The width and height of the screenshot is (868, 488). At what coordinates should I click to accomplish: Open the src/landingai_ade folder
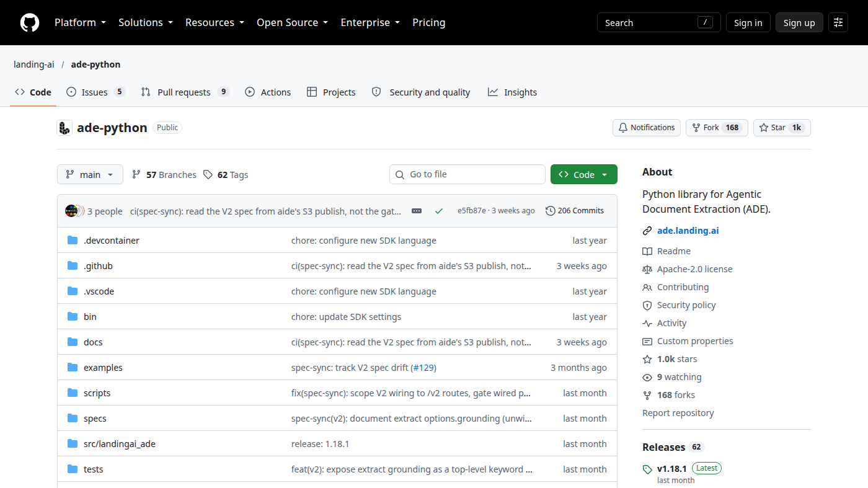coord(120,444)
